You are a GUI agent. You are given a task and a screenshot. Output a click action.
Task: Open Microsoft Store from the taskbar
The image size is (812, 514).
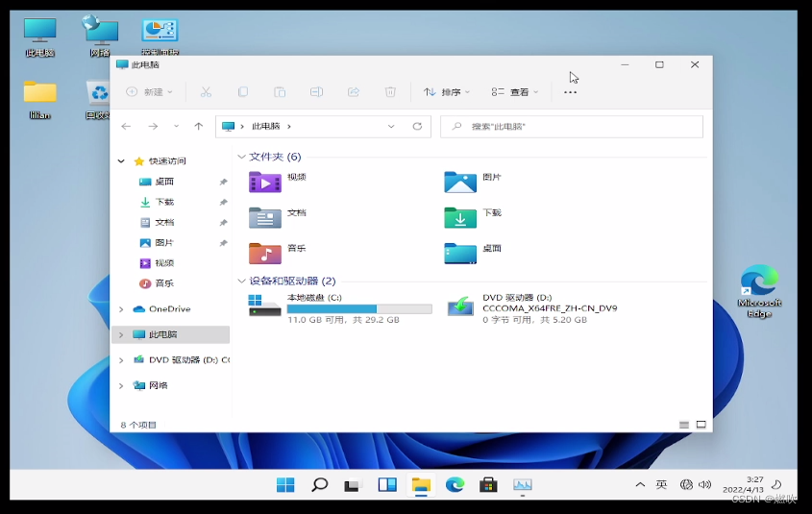[x=488, y=485]
